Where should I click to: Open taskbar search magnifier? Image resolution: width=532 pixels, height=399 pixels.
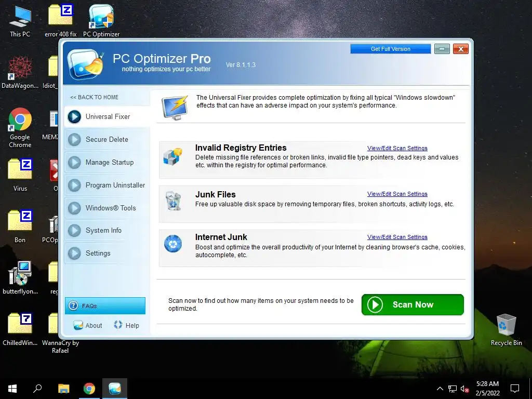click(37, 389)
